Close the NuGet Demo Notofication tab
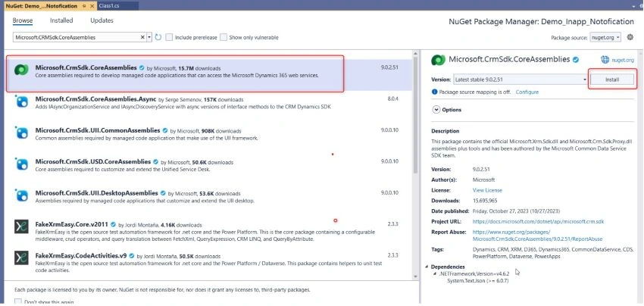Image resolution: width=644 pixels, height=306 pixels. (x=92, y=6)
